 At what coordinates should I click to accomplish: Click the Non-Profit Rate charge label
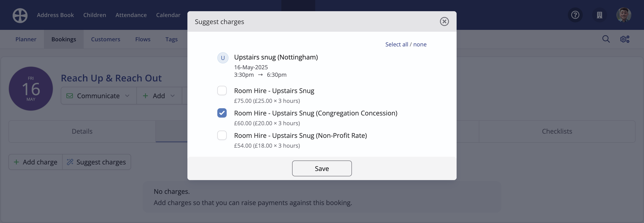point(301,136)
